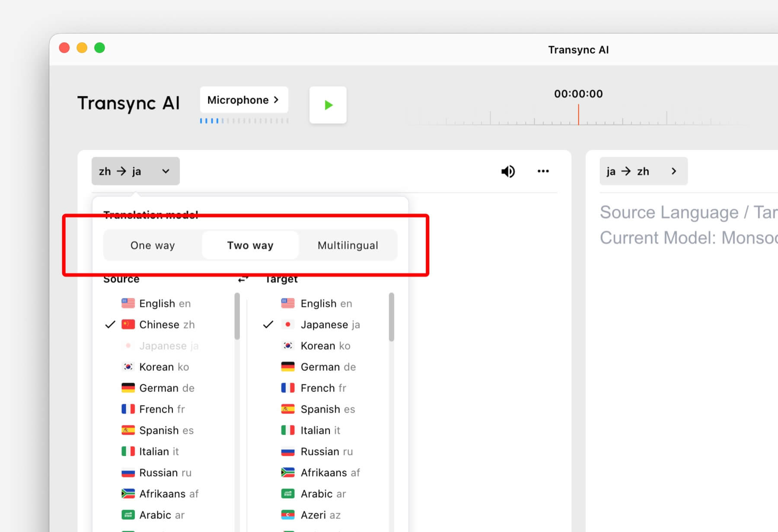This screenshot has height=532, width=778.
Task: Choose Spanish es in Source list
Action: tap(157, 431)
